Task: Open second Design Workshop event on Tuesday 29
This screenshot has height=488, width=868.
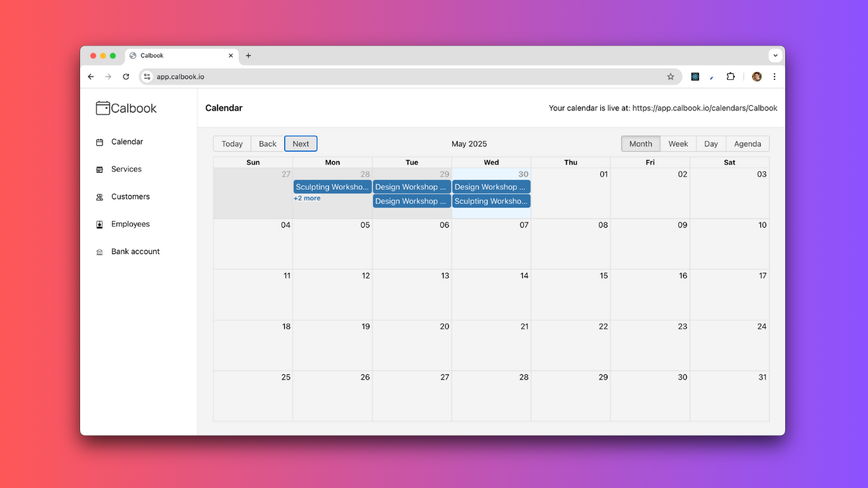Action: point(412,201)
